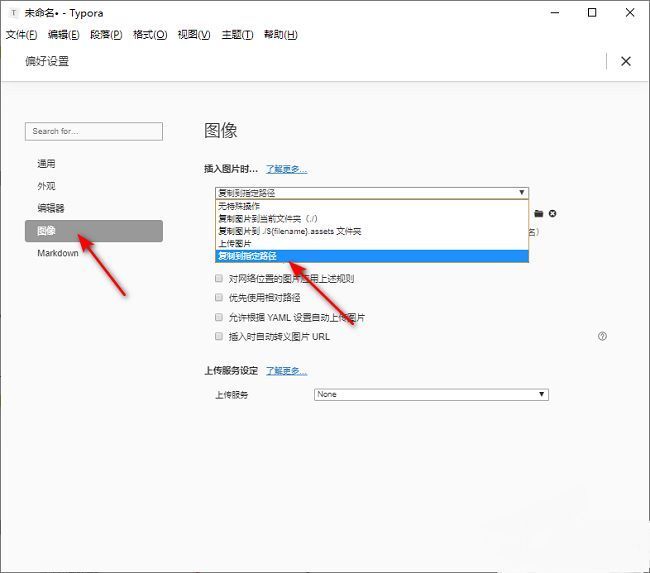This screenshot has height=573, width=650.
Task: Click the Search for... input field
Action: [x=93, y=131]
